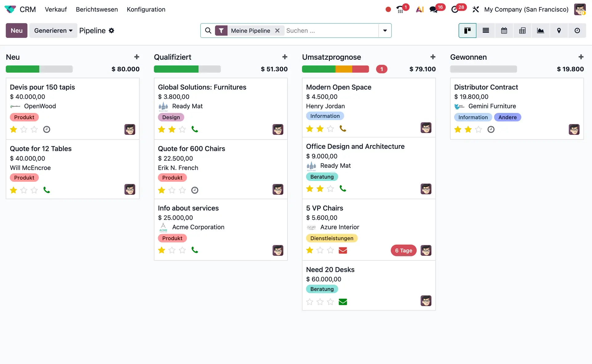Open the calendar view
Viewport: 592px width, 364px height.
504,30
